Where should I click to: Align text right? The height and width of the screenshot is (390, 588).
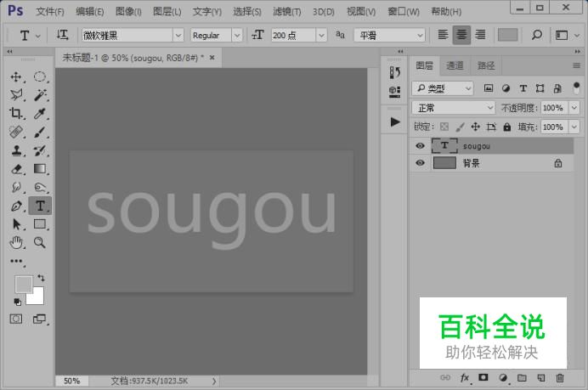(x=480, y=35)
